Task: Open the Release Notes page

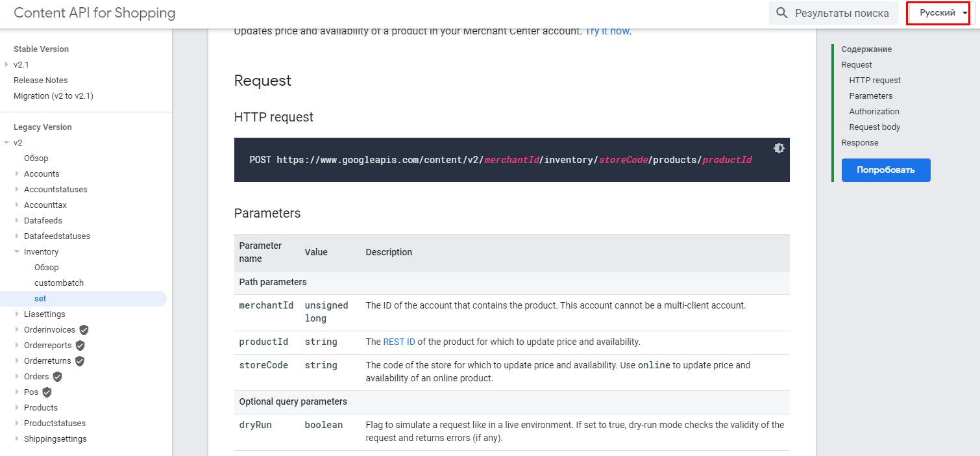Action: [40, 81]
